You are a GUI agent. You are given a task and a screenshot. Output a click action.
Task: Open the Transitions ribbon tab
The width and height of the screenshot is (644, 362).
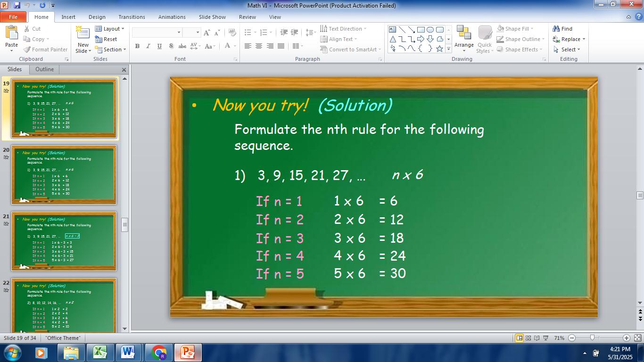(132, 17)
